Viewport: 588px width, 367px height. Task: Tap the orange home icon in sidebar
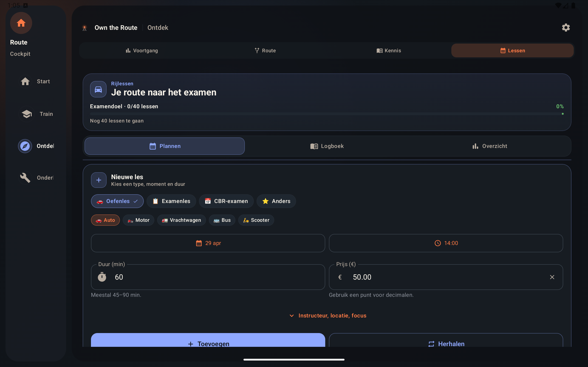[x=21, y=23]
